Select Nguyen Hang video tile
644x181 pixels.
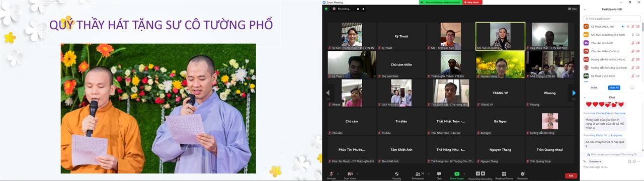pos(500,64)
